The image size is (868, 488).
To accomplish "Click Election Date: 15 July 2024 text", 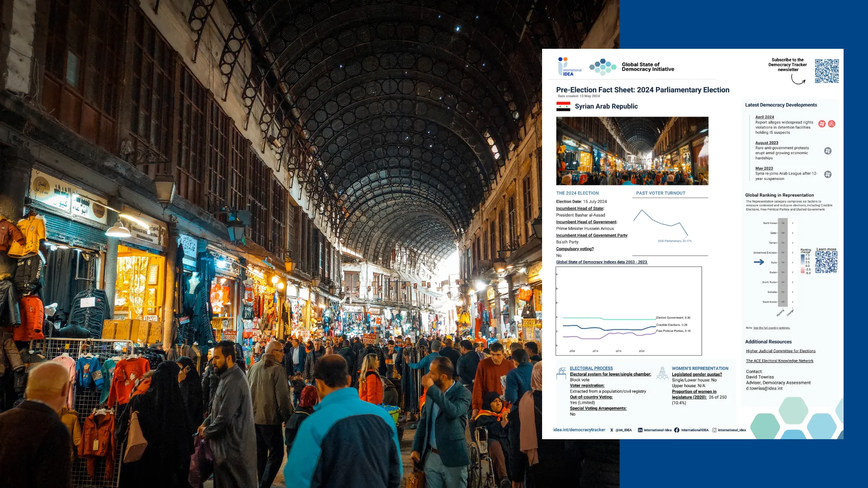I will pyautogui.click(x=581, y=202).
